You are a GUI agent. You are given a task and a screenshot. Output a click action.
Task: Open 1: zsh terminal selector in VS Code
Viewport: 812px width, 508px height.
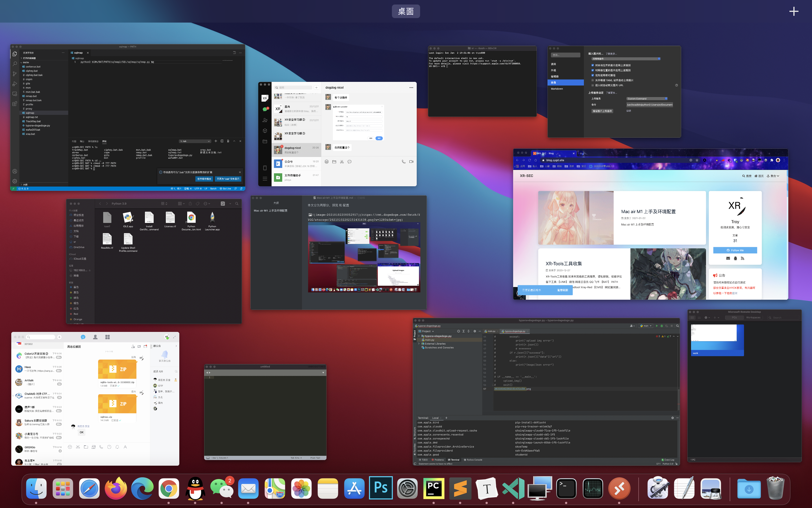click(x=195, y=141)
